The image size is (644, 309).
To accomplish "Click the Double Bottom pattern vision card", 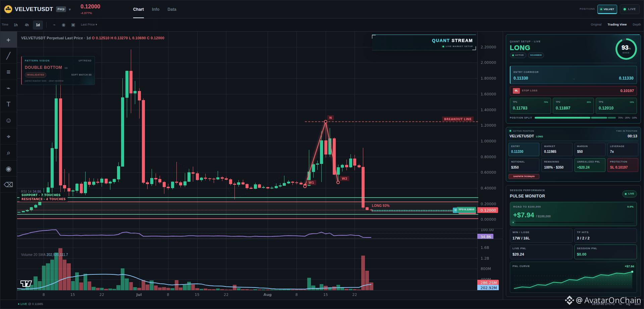I will pyautogui.click(x=58, y=71).
